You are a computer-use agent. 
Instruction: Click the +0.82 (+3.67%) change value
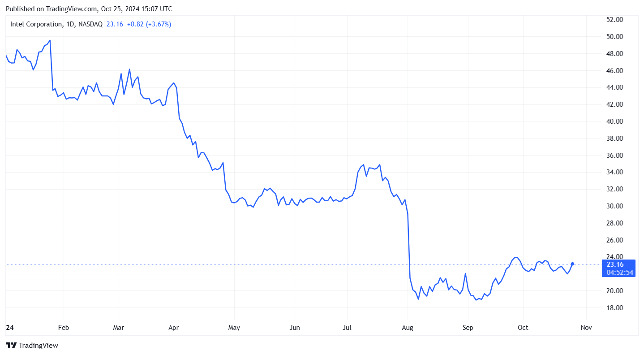click(x=149, y=24)
